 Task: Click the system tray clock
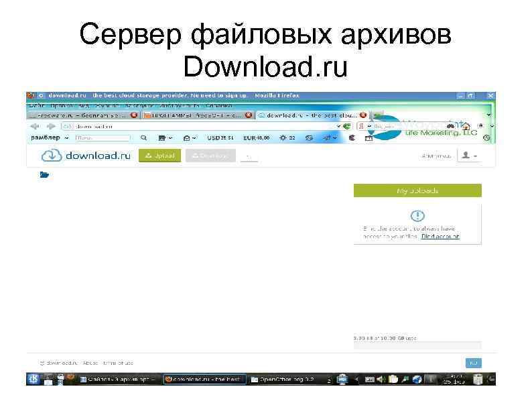click(x=454, y=379)
